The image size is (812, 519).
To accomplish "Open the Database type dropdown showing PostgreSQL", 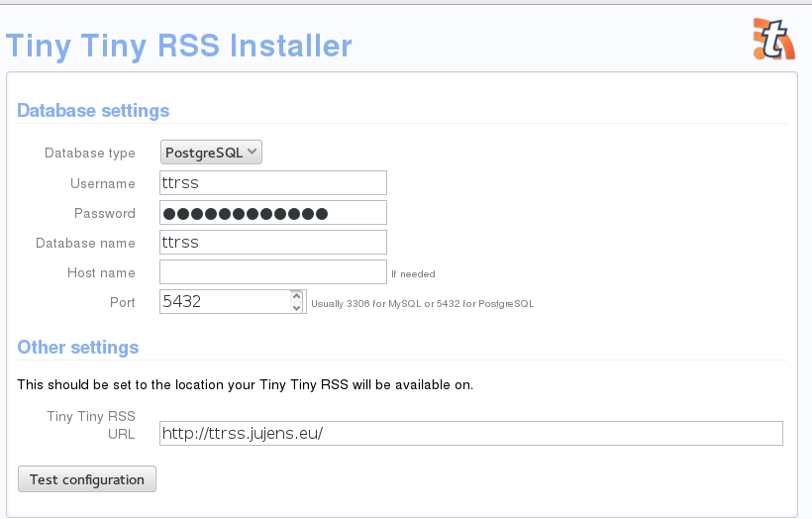I will 211,153.
